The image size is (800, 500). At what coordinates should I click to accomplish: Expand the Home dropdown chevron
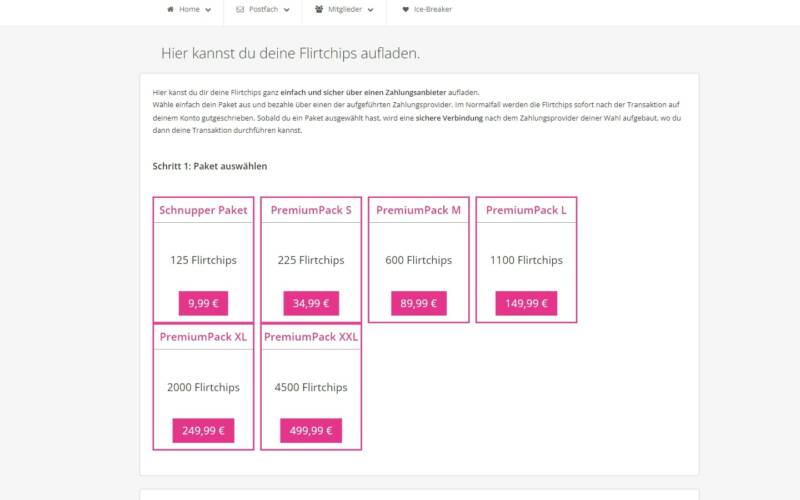(x=208, y=10)
